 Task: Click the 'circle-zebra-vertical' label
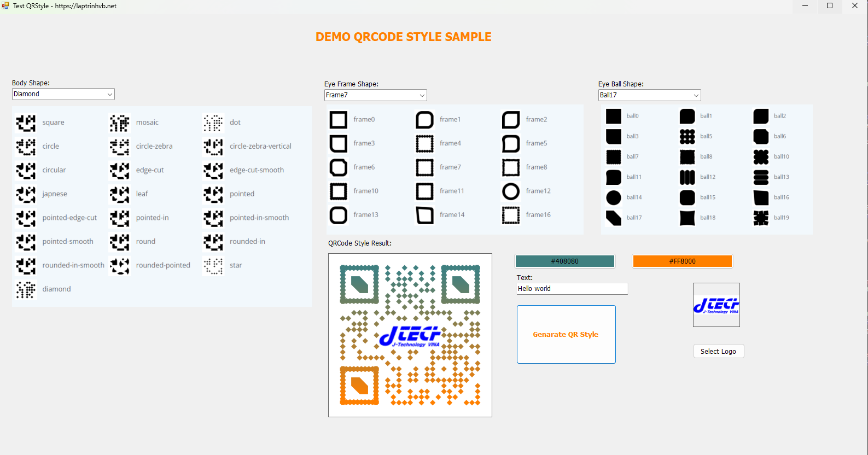point(260,147)
